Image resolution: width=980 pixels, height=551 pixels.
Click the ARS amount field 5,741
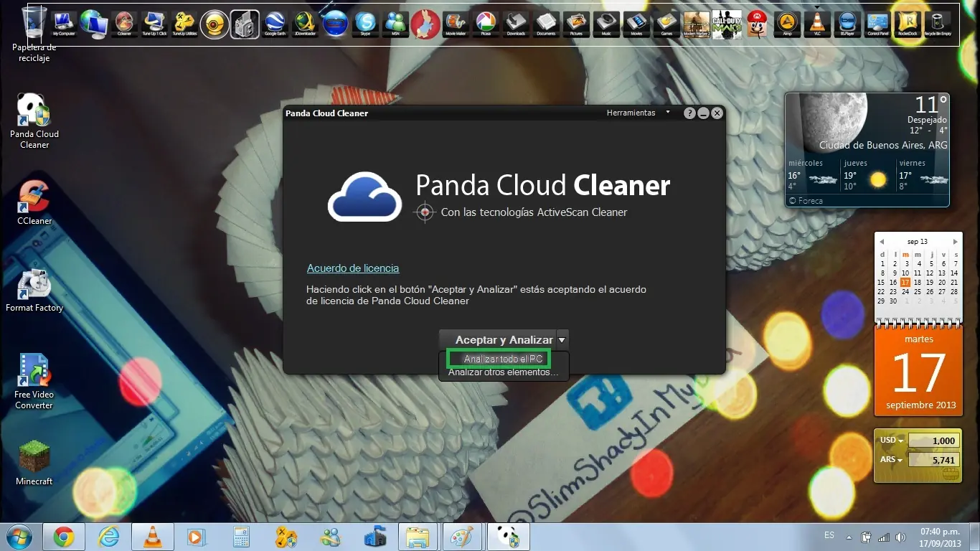[x=933, y=460]
